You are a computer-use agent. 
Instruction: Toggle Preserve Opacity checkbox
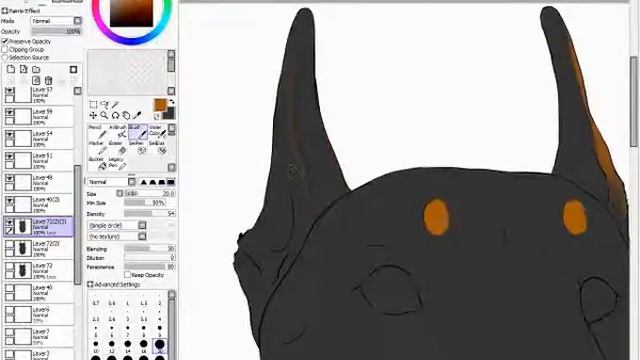point(4,41)
